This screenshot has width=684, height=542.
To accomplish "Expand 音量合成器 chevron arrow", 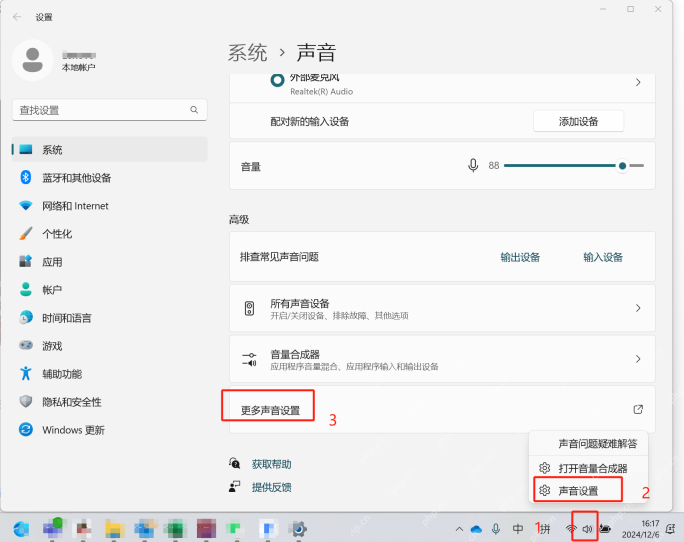I will pos(638,359).
